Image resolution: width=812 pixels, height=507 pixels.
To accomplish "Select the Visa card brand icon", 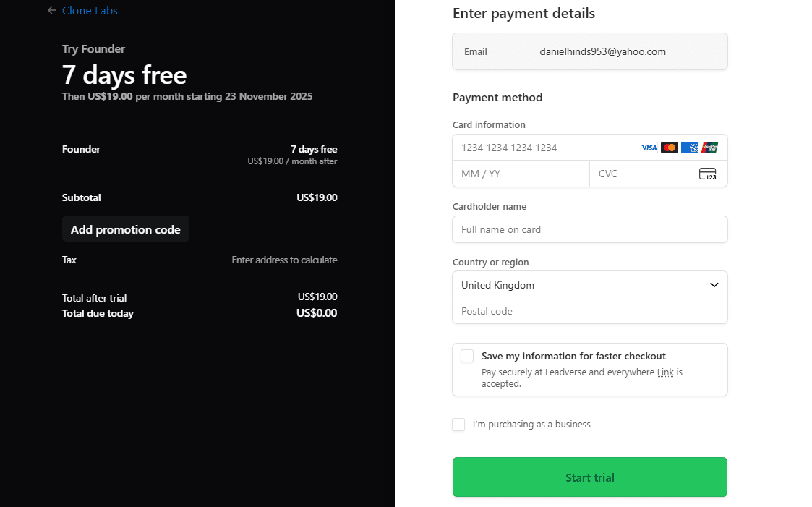I will point(649,148).
